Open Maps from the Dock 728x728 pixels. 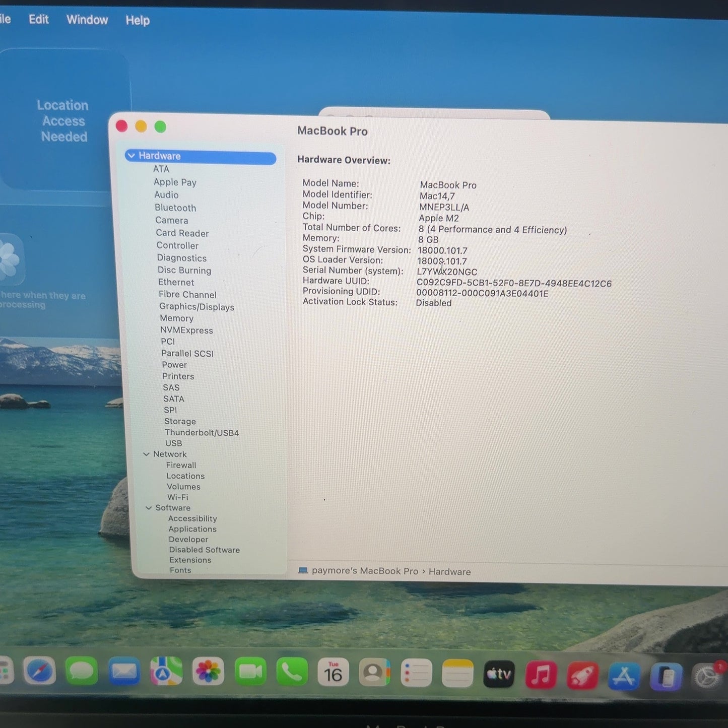coord(166,671)
